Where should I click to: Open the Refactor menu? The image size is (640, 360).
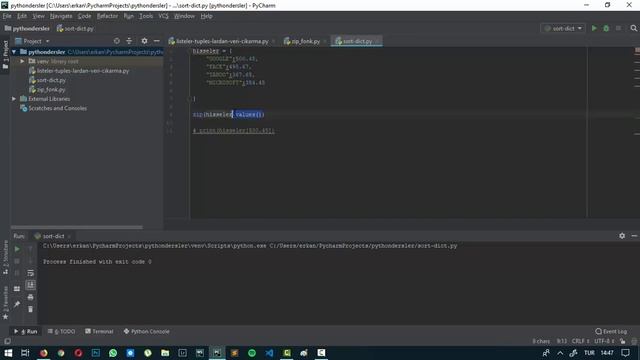(107, 16)
